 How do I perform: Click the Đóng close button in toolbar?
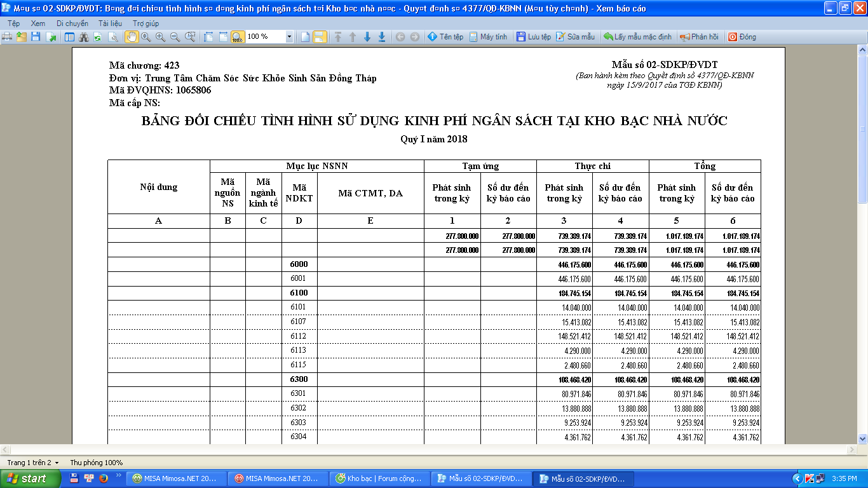click(x=742, y=37)
